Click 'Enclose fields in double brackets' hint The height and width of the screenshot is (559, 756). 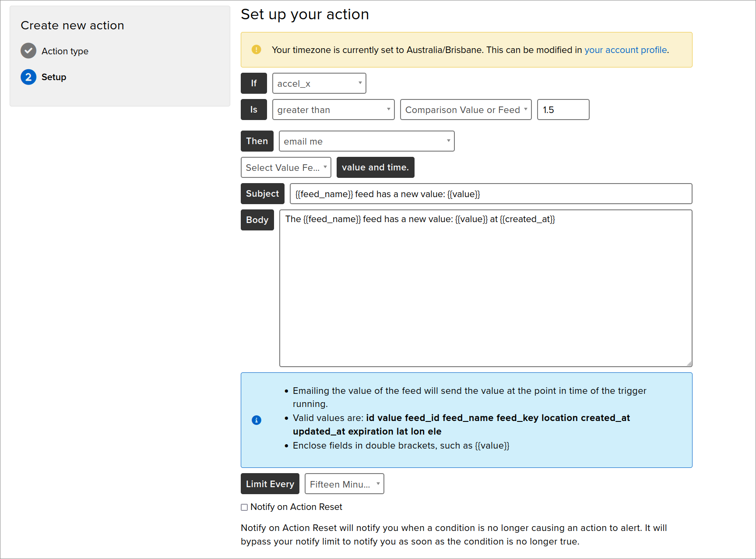pos(401,446)
